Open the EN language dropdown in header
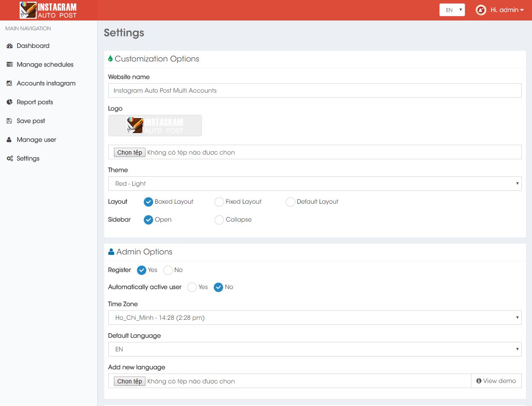Screen dimensions: 532x406 pos(452,10)
